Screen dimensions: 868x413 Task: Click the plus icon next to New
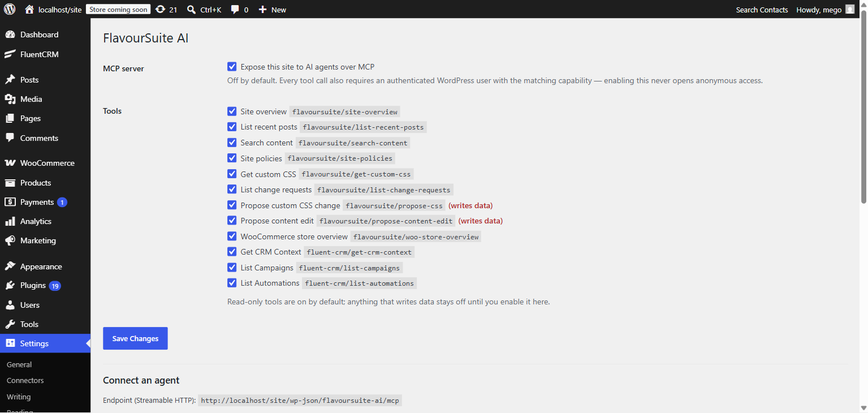(262, 10)
